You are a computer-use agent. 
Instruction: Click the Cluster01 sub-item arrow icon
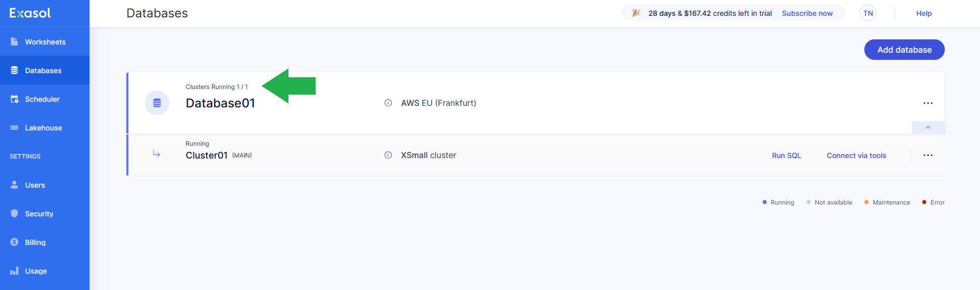(157, 154)
